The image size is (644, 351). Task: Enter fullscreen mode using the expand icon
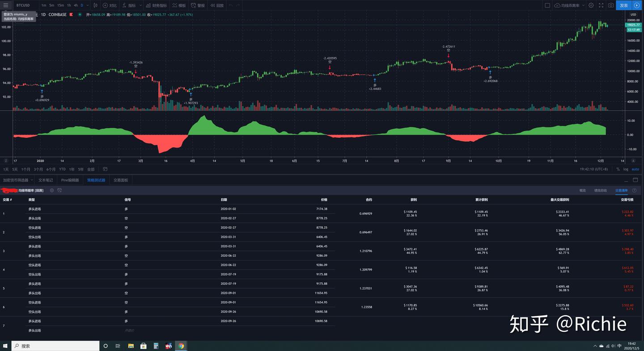601,5
